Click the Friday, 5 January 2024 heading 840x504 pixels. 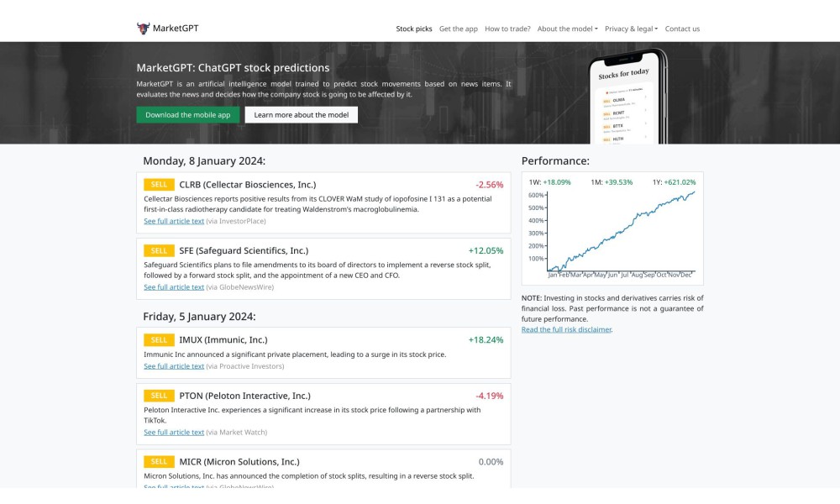point(199,317)
